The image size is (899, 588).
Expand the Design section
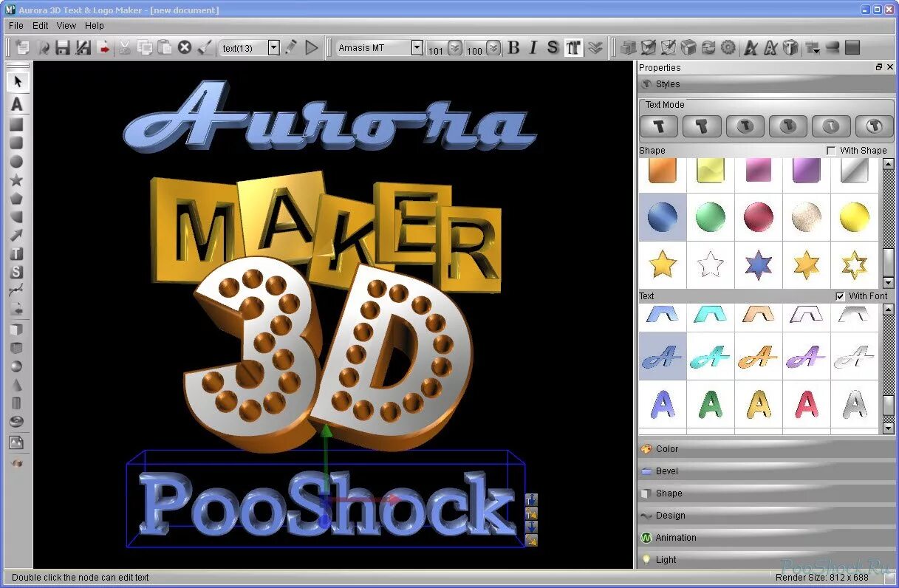(767, 516)
